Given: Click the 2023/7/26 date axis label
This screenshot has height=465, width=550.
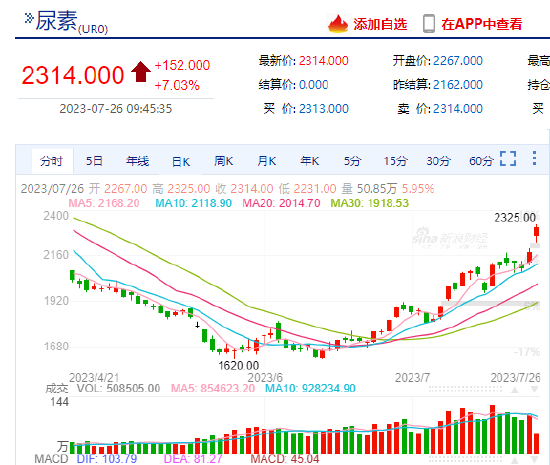Looking at the screenshot, I should point(515,378).
